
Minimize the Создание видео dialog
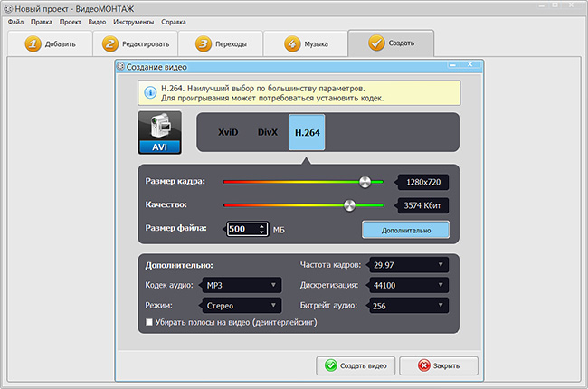pyautogui.click(x=453, y=64)
